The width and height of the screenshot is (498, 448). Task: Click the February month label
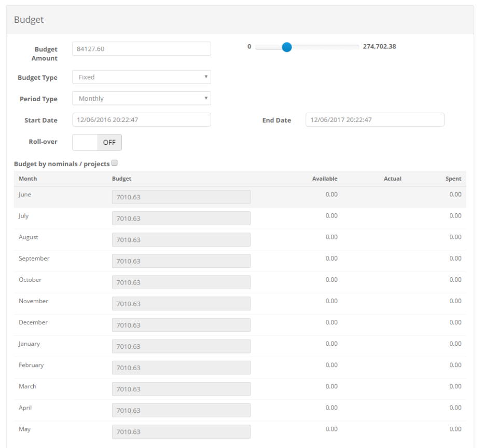coord(31,365)
